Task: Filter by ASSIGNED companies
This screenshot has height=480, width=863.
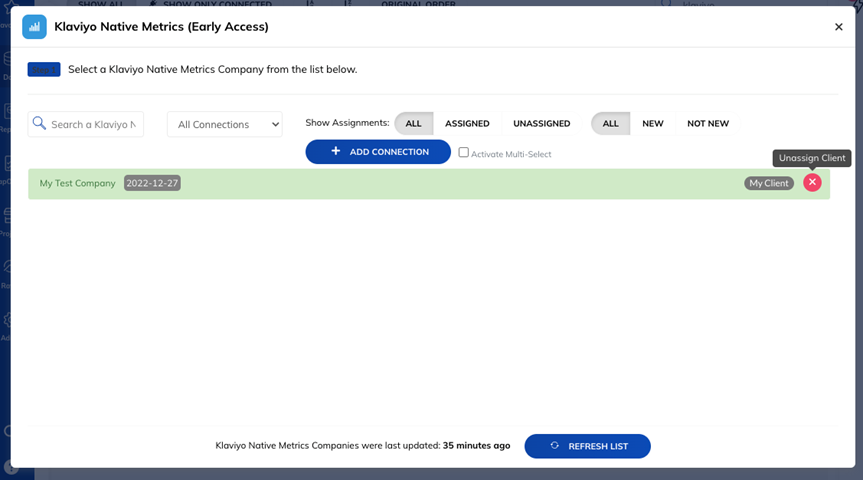Action: pyautogui.click(x=467, y=123)
